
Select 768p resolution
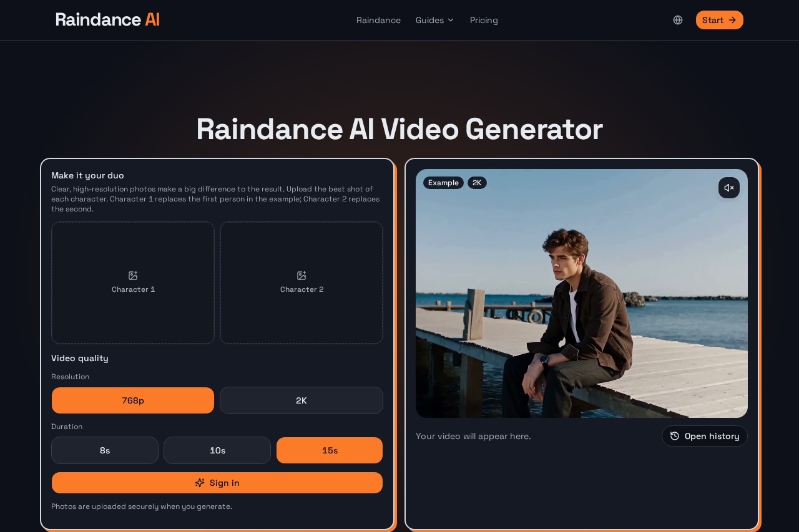(133, 400)
